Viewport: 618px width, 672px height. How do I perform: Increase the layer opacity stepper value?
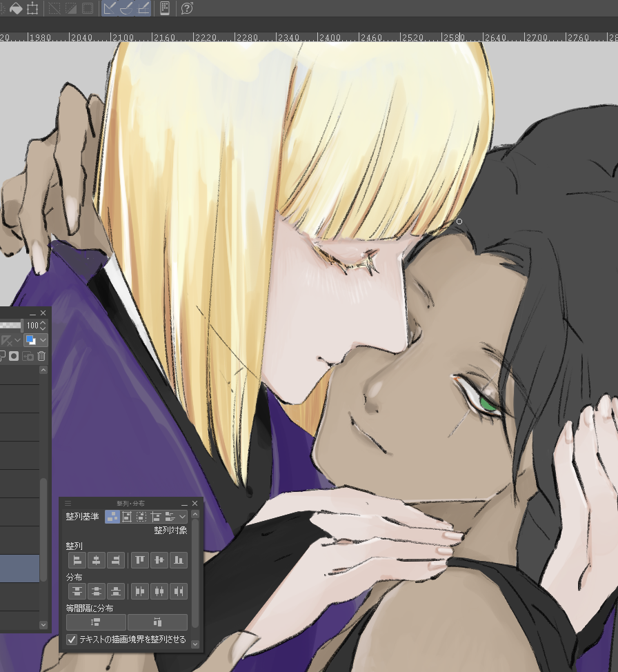43,322
